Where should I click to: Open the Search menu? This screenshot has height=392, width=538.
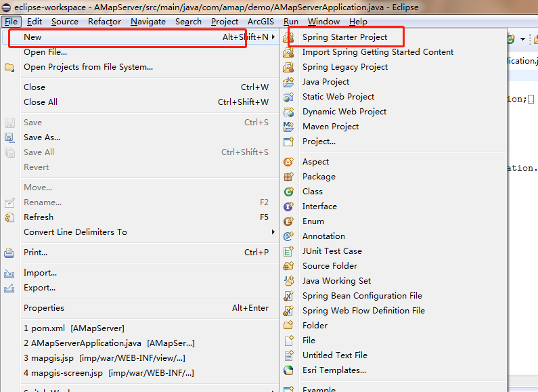pyautogui.click(x=188, y=22)
